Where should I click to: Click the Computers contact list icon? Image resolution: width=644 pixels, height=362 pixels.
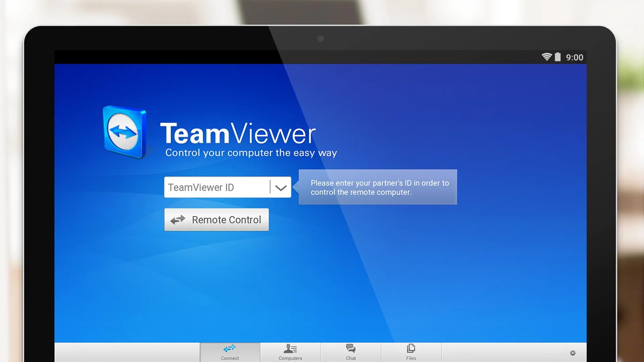(x=290, y=349)
